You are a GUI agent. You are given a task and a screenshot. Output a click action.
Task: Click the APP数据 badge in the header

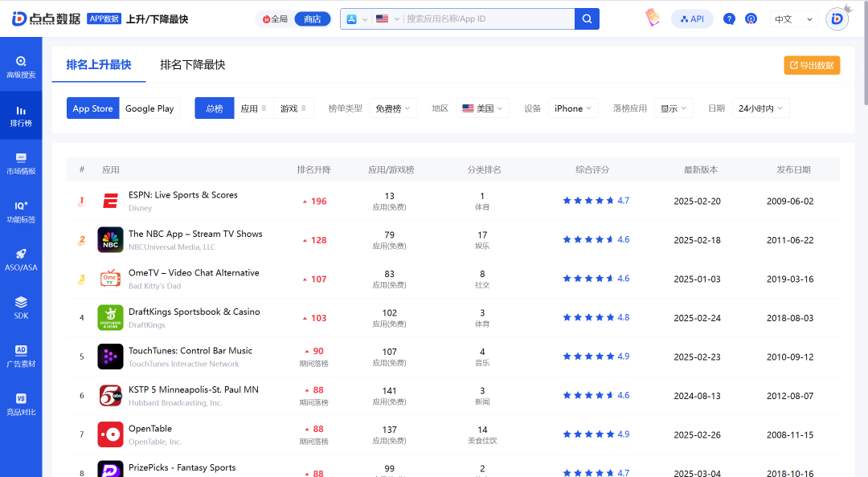tap(104, 18)
